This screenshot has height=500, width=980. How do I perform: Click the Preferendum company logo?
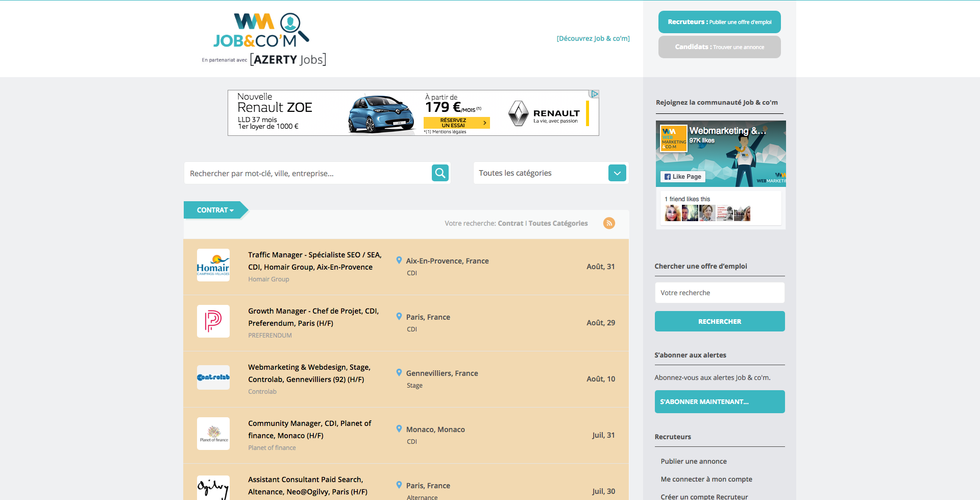pyautogui.click(x=213, y=321)
